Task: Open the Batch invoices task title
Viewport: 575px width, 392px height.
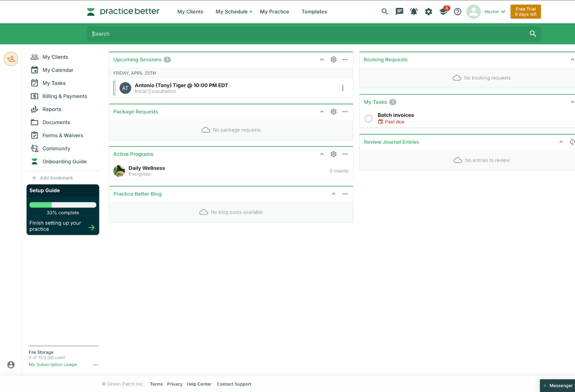Action: [395, 115]
